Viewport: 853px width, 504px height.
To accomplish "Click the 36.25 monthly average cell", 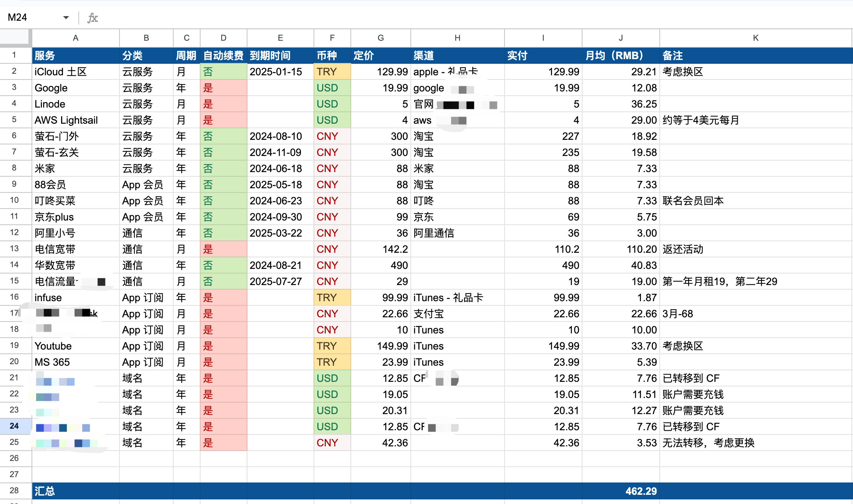I will coord(621,104).
